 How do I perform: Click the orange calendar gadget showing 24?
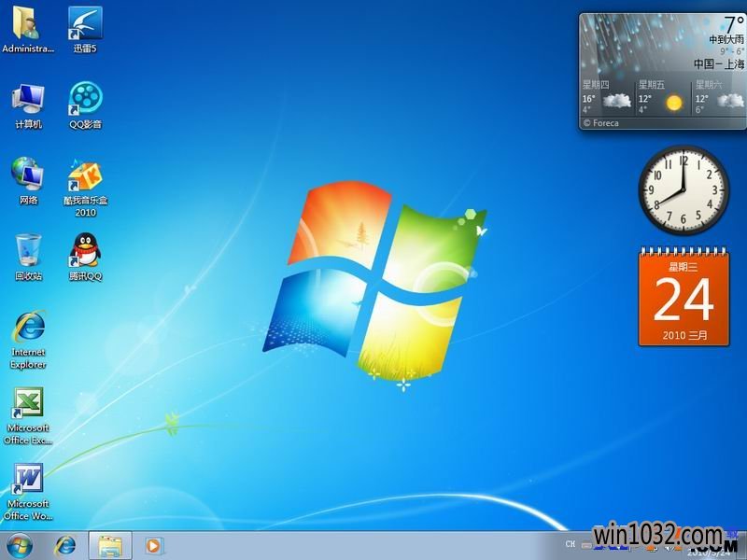click(x=683, y=297)
